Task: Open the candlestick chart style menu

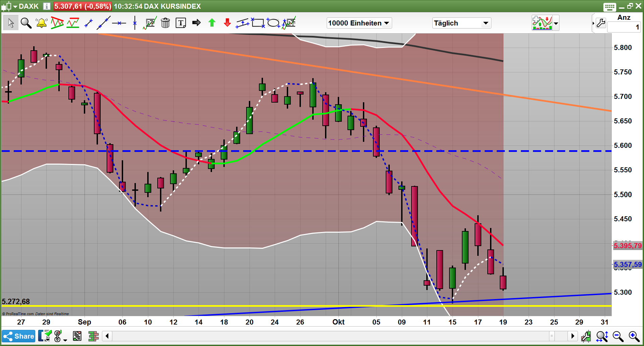Action: (x=9, y=6)
